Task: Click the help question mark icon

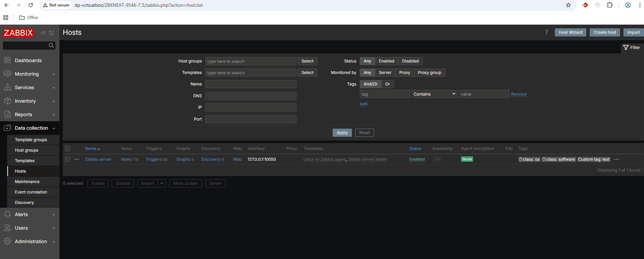Action: [546, 32]
